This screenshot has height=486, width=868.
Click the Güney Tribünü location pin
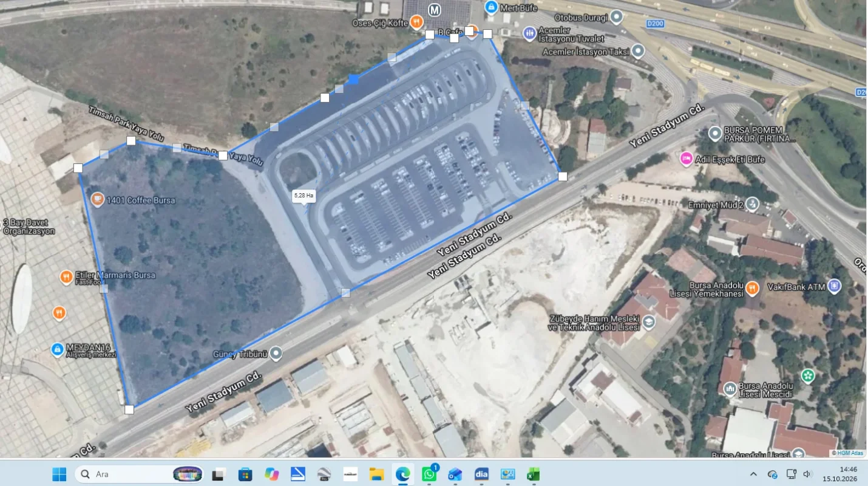pos(276,353)
